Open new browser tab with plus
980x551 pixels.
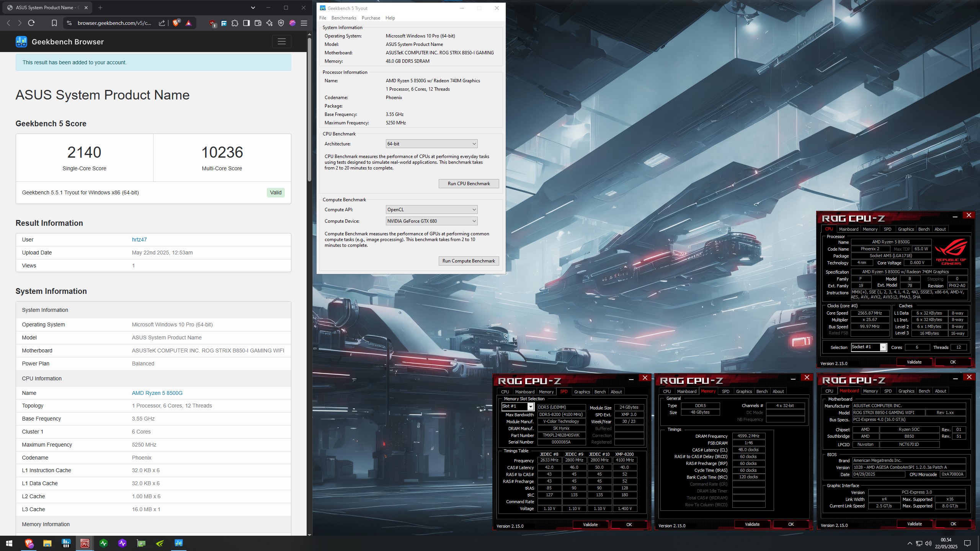click(x=100, y=8)
